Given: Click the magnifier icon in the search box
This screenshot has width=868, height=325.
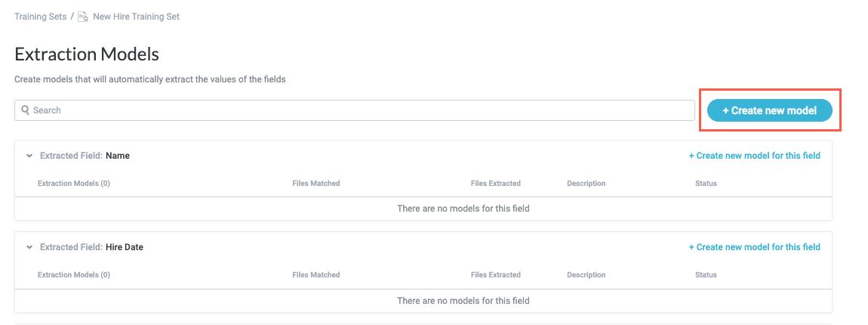Looking at the screenshot, I should [25, 110].
